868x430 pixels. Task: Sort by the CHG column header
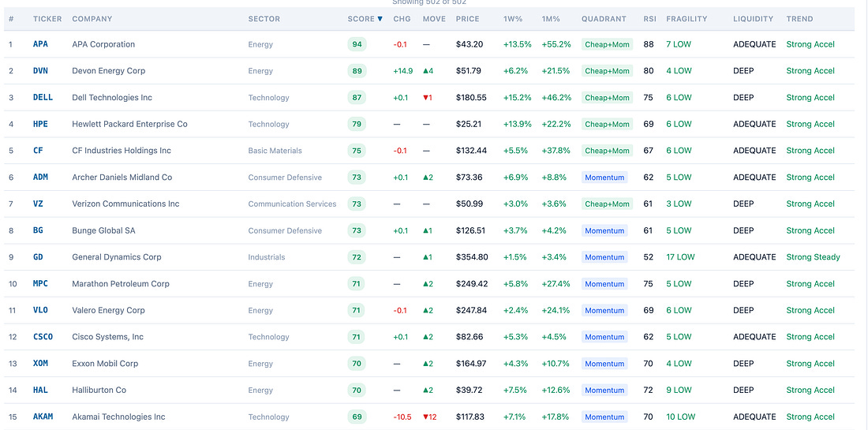click(x=402, y=19)
